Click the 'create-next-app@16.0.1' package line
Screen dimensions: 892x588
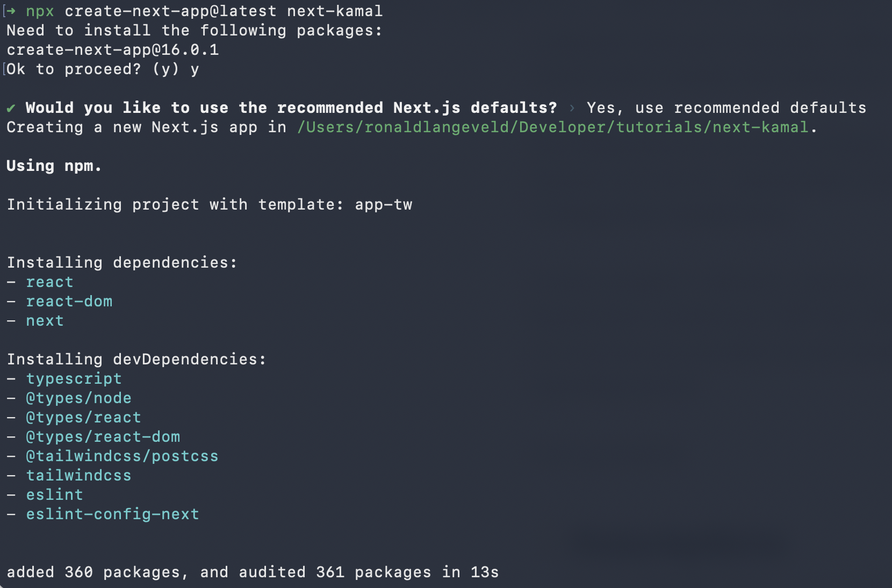(x=112, y=50)
